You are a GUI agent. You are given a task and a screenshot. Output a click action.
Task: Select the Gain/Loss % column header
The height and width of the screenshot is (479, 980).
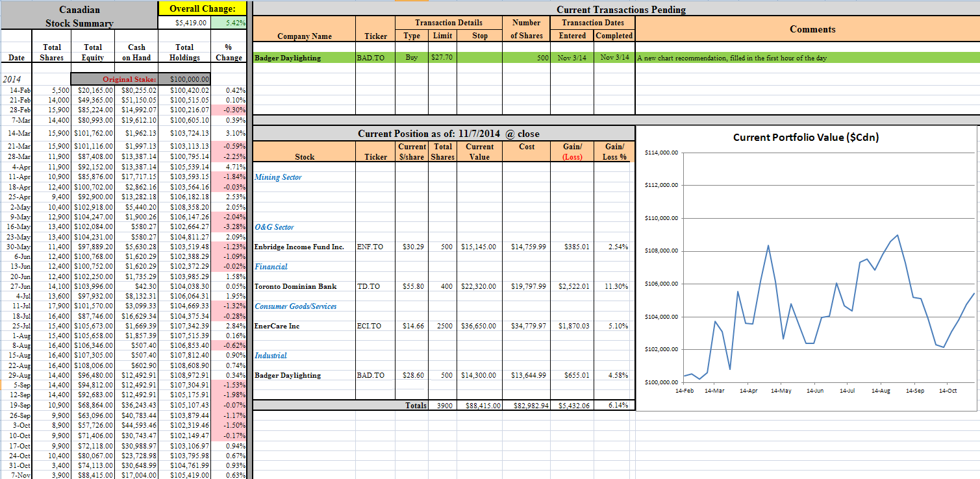(614, 151)
